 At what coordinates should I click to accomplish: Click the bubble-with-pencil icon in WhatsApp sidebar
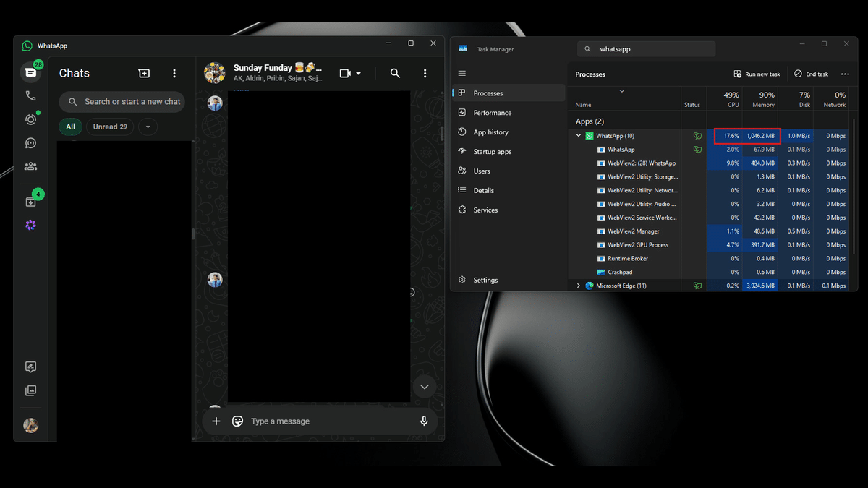[x=30, y=367]
